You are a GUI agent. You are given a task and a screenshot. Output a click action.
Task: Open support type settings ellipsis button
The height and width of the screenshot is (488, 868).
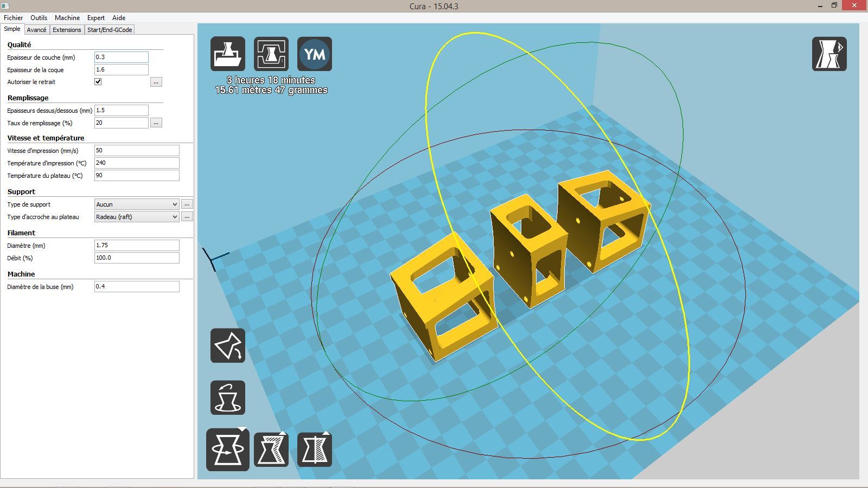coord(187,204)
